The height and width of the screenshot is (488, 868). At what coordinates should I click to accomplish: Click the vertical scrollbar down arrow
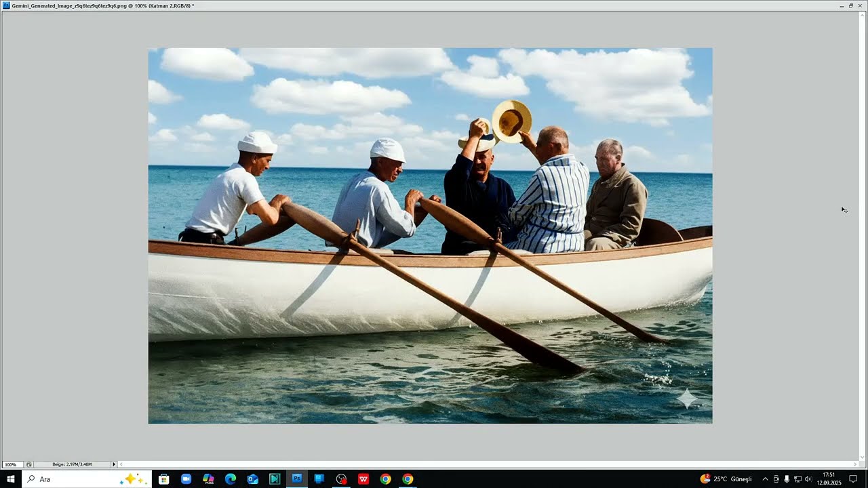[863, 457]
